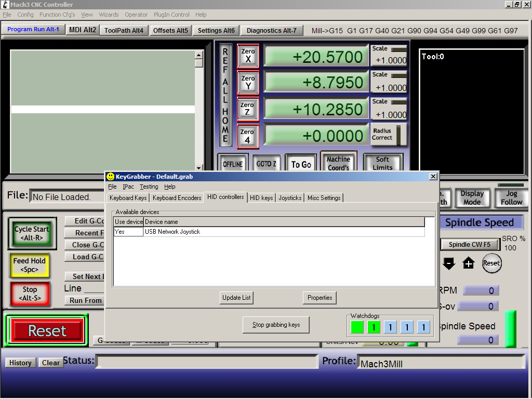Screen dimensions: 532x399
Task: Switch to Settings Alt6 screen
Action: [216, 30]
